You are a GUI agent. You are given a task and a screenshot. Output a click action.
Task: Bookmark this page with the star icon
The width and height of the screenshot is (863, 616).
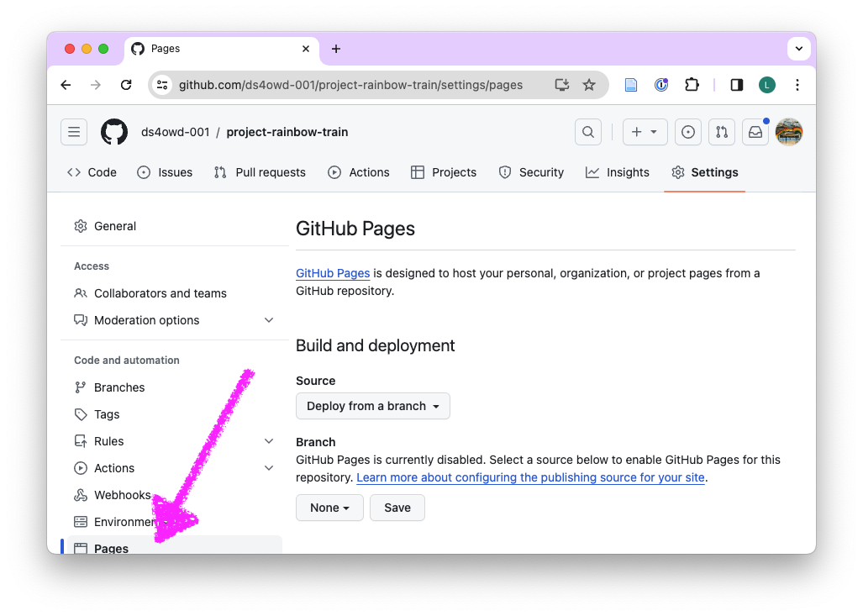click(589, 85)
